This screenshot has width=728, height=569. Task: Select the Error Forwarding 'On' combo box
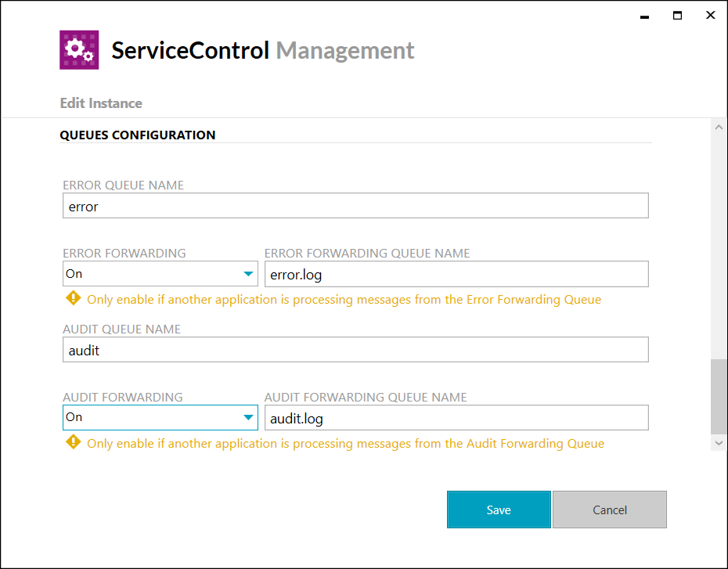pos(160,274)
